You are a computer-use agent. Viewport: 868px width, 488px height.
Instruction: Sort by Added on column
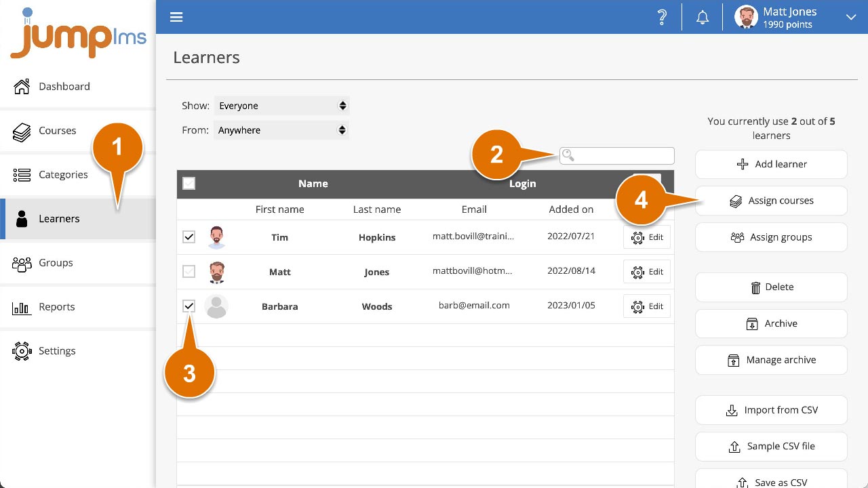tap(571, 209)
